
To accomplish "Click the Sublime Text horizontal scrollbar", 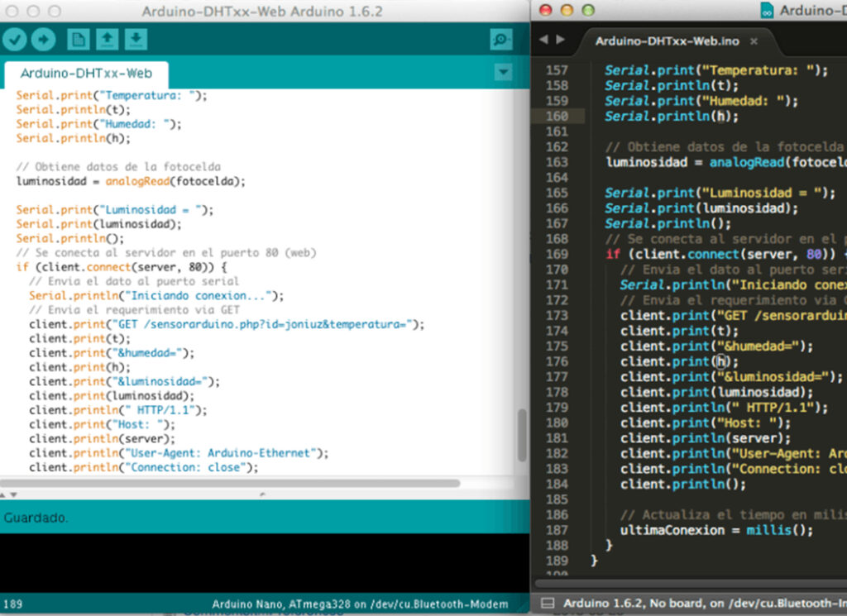I will (x=691, y=583).
